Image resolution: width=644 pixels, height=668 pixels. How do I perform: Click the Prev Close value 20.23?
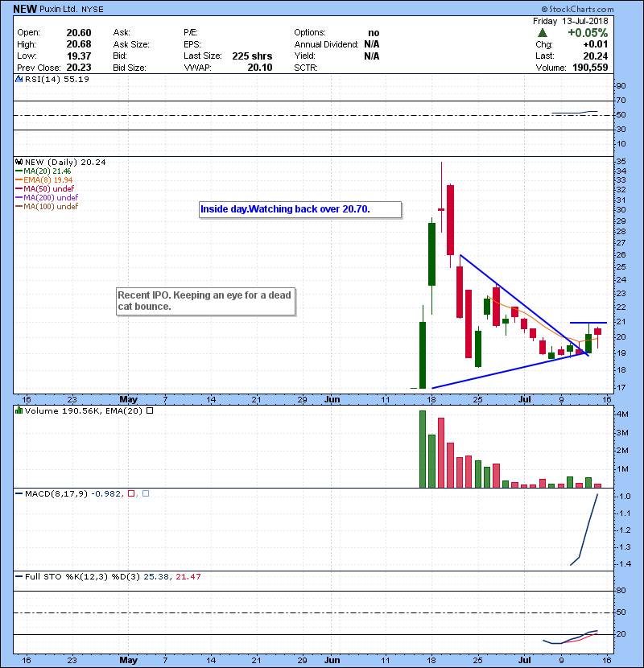point(79,68)
